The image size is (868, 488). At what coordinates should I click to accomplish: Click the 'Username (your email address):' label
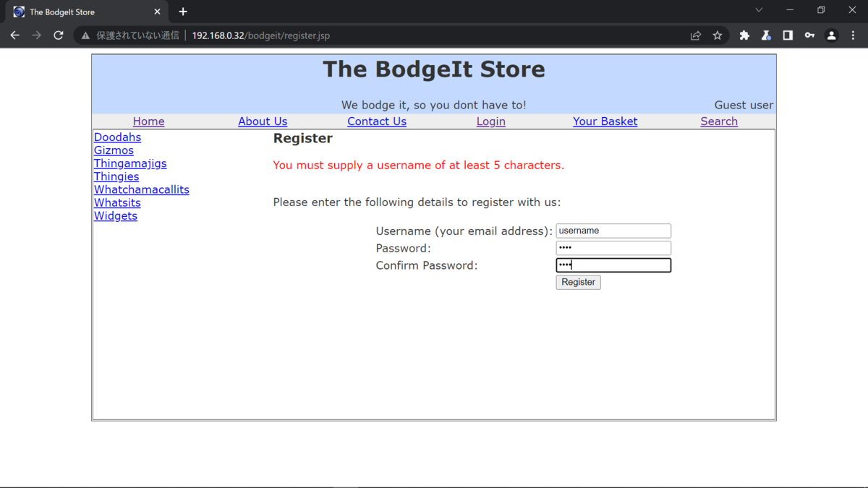click(x=464, y=231)
